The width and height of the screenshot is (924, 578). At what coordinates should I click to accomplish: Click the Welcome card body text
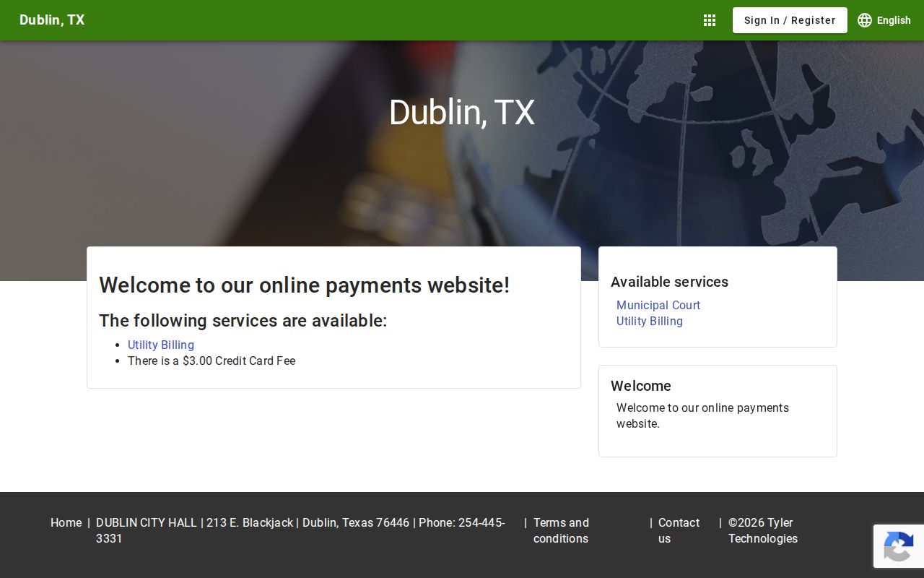coord(702,416)
